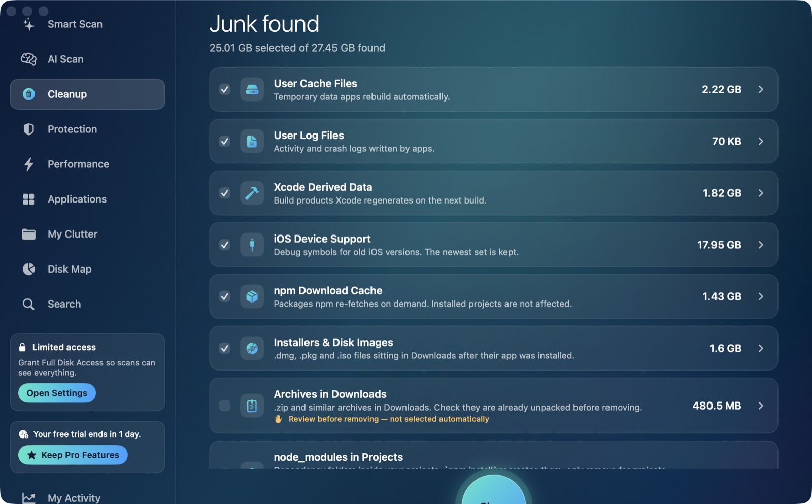Open the Smart Scan section
Image resolution: width=812 pixels, height=504 pixels.
click(x=87, y=24)
